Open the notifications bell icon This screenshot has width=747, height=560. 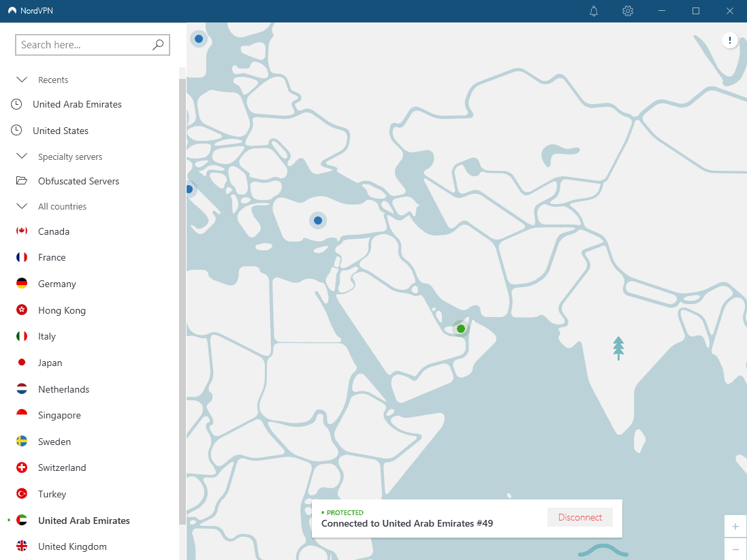pos(594,11)
